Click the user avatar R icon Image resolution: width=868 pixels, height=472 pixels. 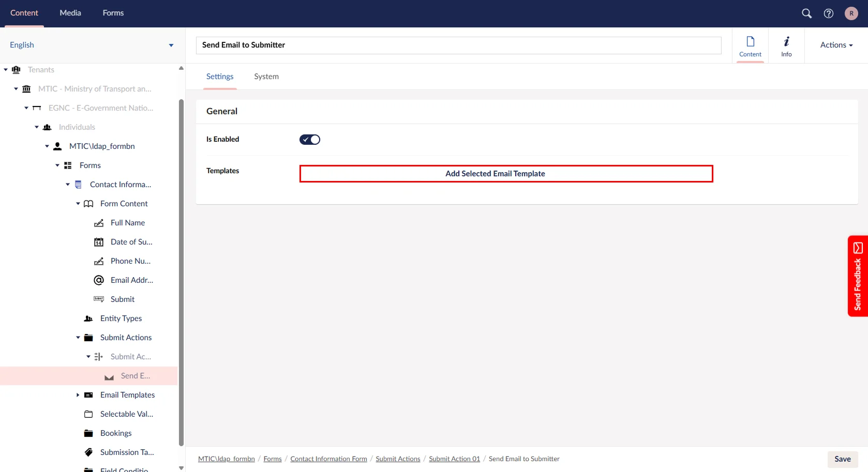851,13
